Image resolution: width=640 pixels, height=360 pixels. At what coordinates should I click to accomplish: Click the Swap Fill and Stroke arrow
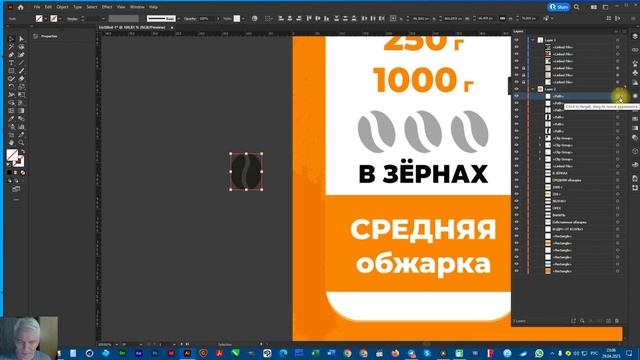tap(22, 151)
